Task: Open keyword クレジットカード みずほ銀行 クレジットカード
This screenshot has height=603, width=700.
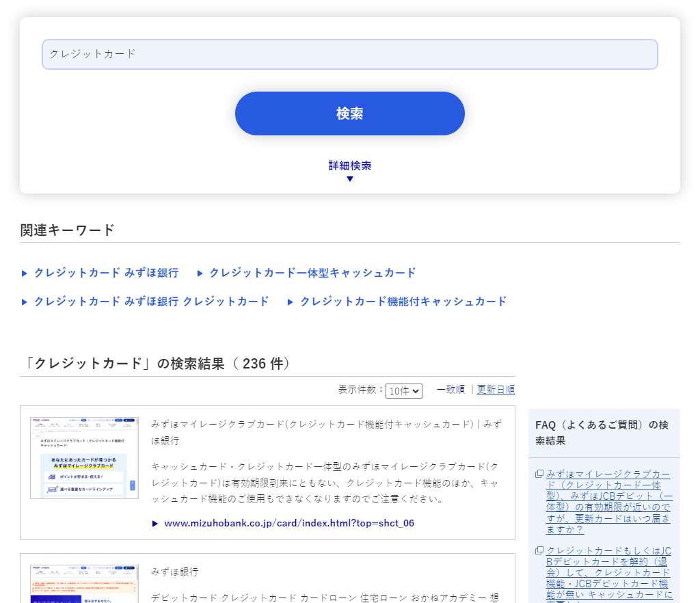Action: click(x=151, y=301)
